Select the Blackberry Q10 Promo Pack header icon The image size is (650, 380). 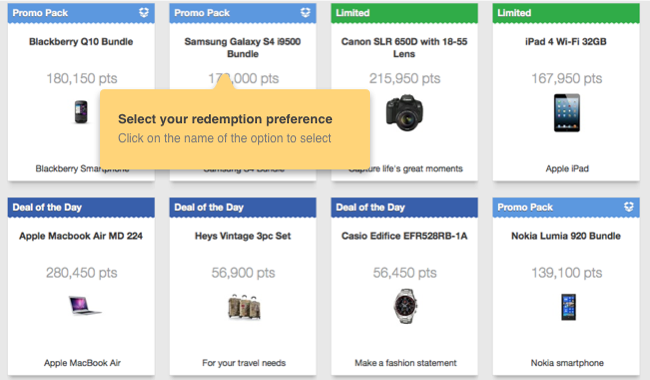click(x=144, y=12)
